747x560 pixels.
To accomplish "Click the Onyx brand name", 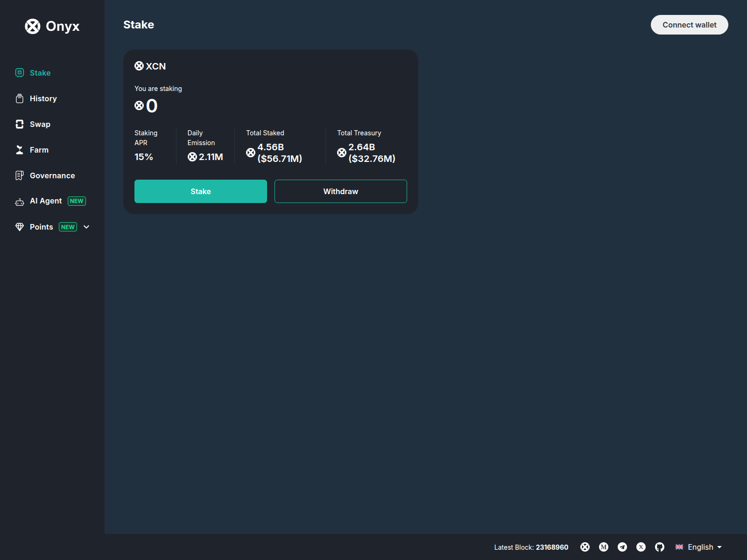I will pos(63,27).
